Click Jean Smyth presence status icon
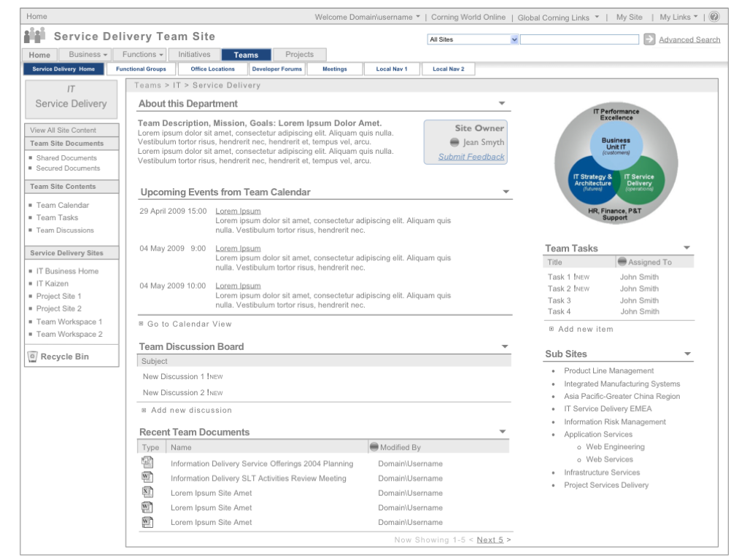 point(454,142)
